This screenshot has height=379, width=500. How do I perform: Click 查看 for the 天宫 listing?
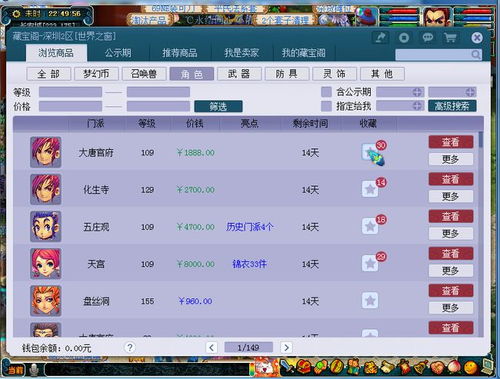451,254
